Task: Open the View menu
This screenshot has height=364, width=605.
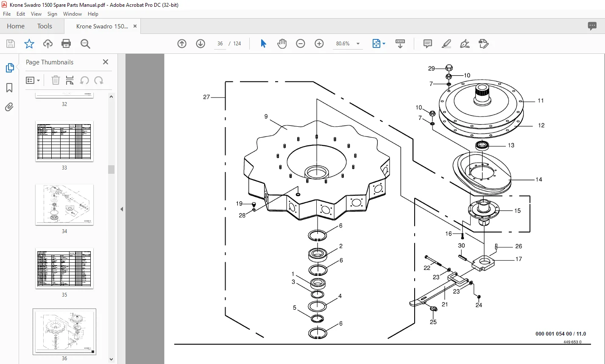Action: [36, 14]
